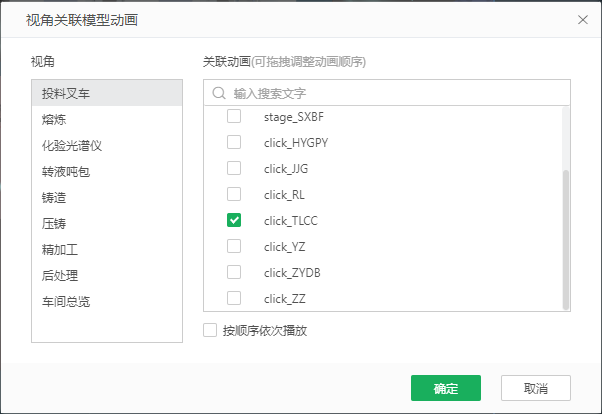The image size is (602, 414).
Task: Enable the click_ZZ checkbox
Action: pos(234,298)
